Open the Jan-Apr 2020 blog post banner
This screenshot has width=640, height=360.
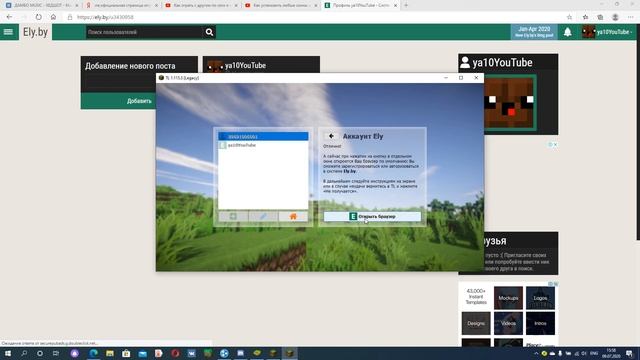pos(534,32)
